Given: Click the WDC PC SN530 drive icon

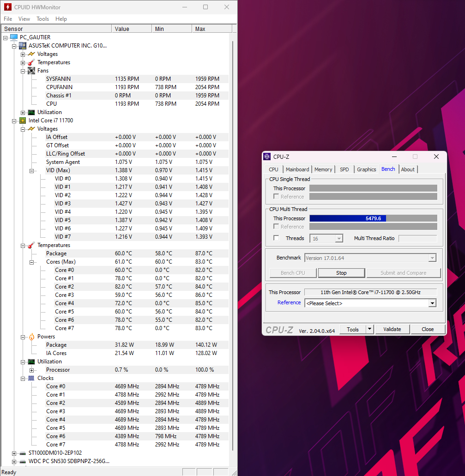Looking at the screenshot, I should click(x=23, y=461).
